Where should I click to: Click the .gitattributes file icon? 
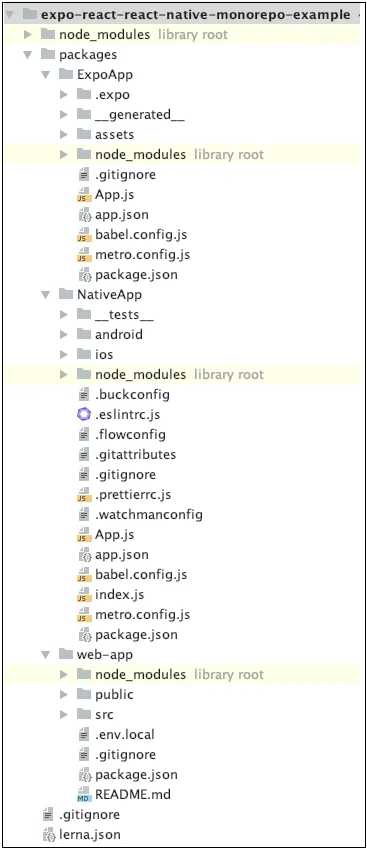click(x=84, y=455)
